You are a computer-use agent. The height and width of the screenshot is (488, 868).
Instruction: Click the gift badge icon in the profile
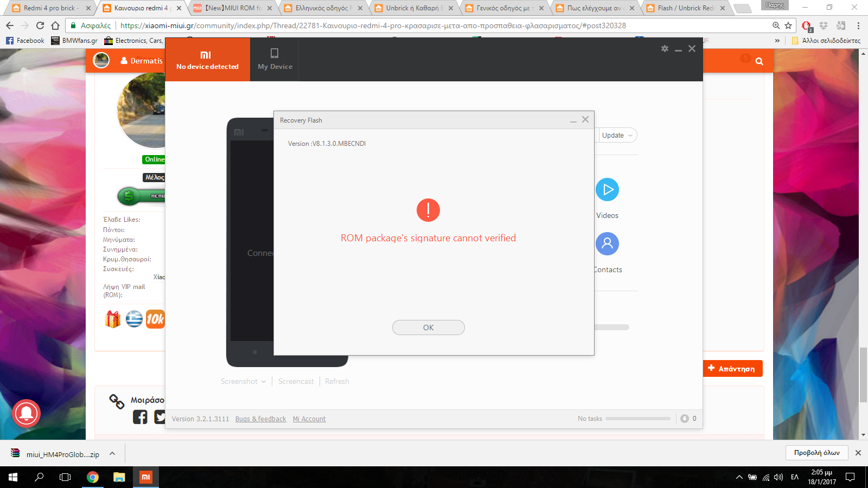[x=113, y=319]
